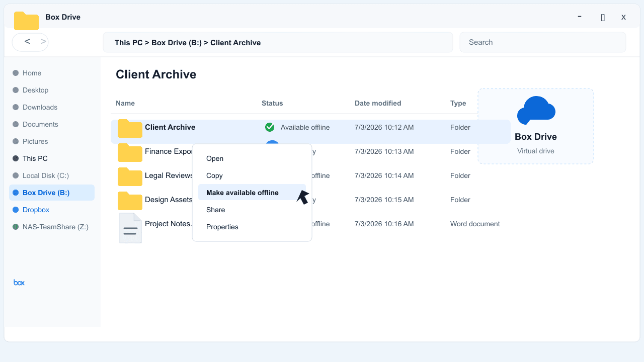The image size is (644, 362).
Task: Sort by the Name column header
Action: click(125, 103)
